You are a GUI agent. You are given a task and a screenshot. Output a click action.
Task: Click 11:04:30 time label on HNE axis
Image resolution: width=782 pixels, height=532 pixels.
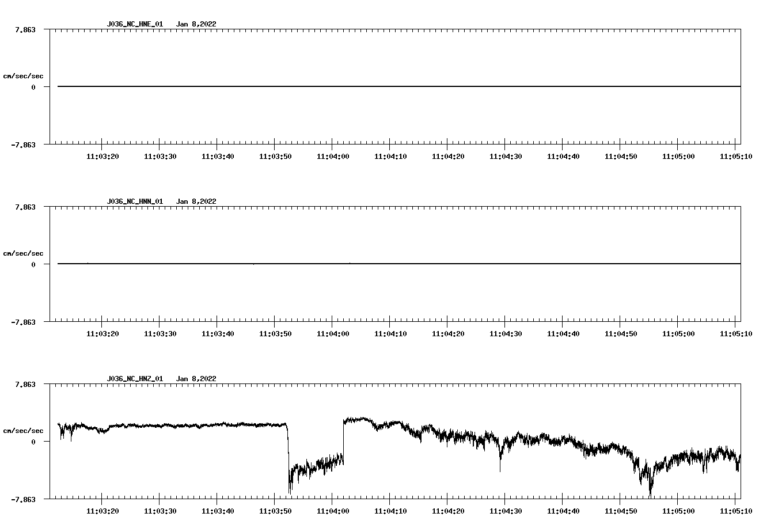506,156
